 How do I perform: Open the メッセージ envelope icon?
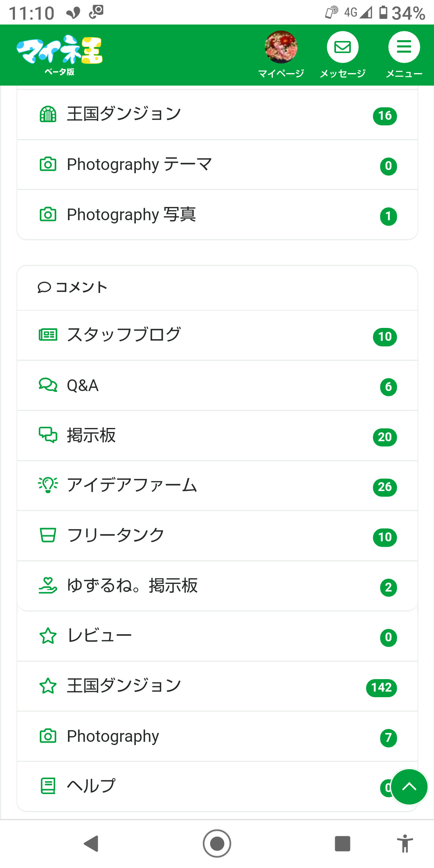tap(342, 48)
